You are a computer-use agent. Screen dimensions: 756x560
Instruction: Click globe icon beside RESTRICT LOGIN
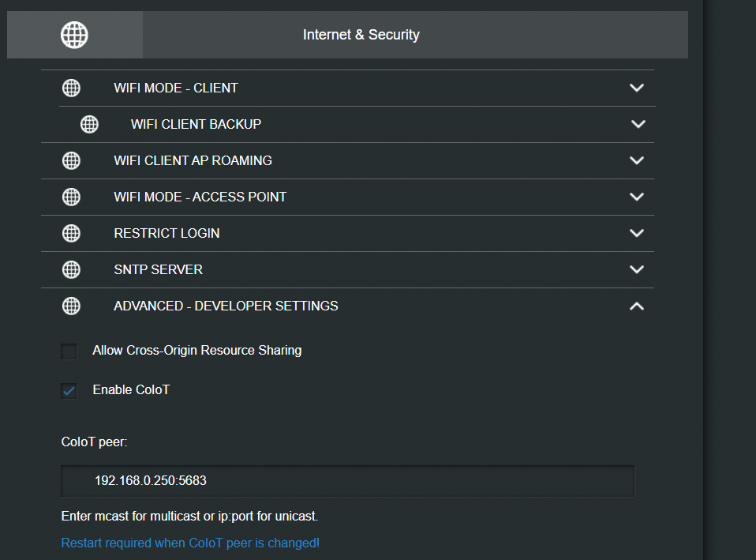coord(71,233)
